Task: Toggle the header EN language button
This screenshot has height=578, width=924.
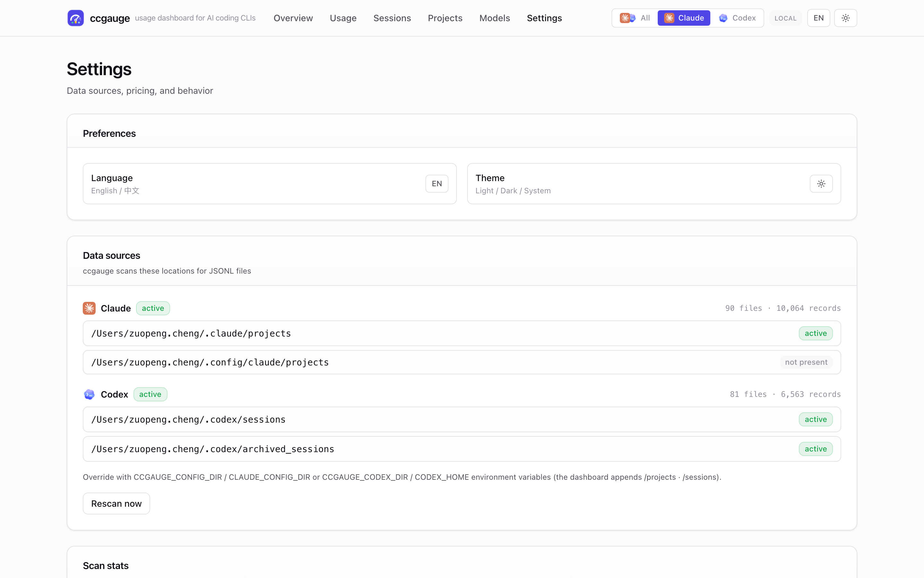Action: pyautogui.click(x=819, y=18)
